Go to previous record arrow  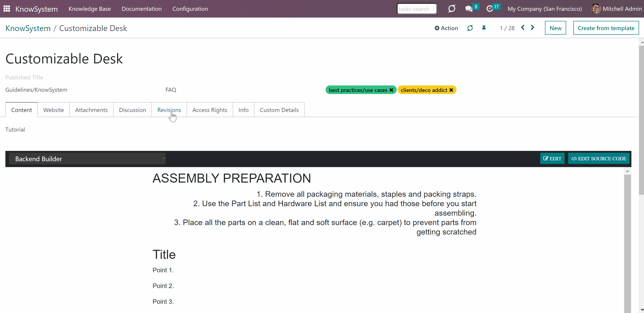pos(523,27)
